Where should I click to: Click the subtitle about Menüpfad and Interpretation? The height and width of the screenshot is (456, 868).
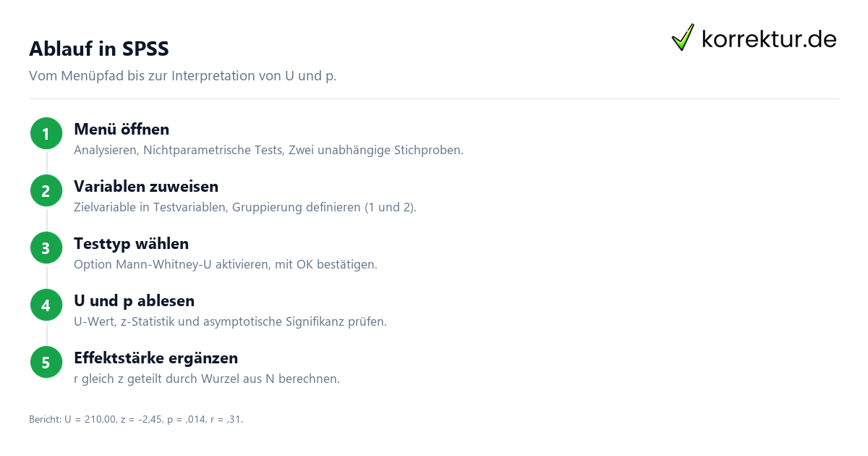[x=182, y=76]
